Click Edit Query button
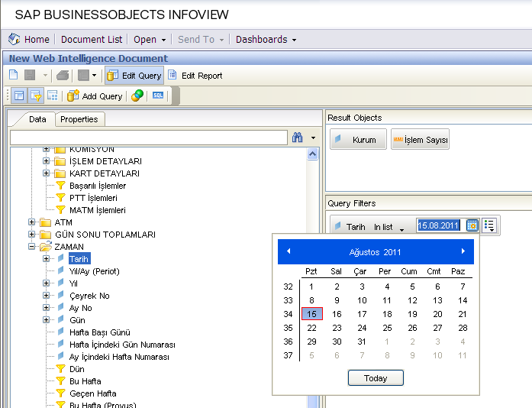This screenshot has height=408, width=532. [x=134, y=76]
